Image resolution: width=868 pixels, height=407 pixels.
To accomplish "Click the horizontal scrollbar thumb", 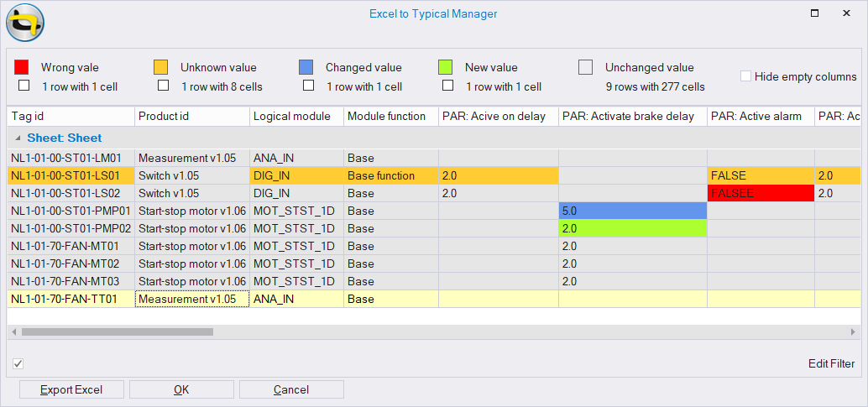I will point(118,331).
